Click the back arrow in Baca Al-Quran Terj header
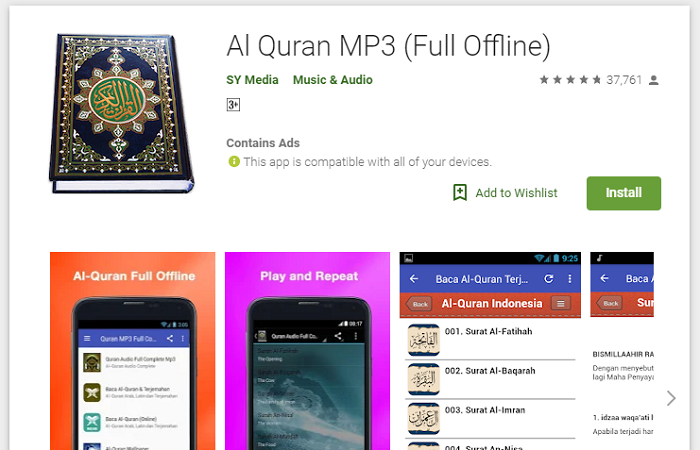The image size is (700, 450). point(414,279)
